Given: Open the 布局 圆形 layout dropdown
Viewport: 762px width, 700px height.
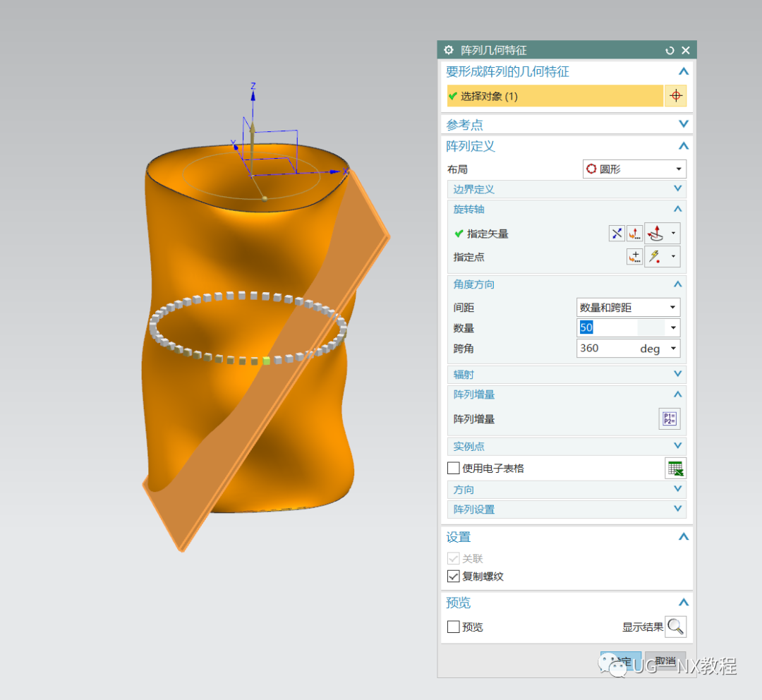Looking at the screenshot, I should coord(634,169).
